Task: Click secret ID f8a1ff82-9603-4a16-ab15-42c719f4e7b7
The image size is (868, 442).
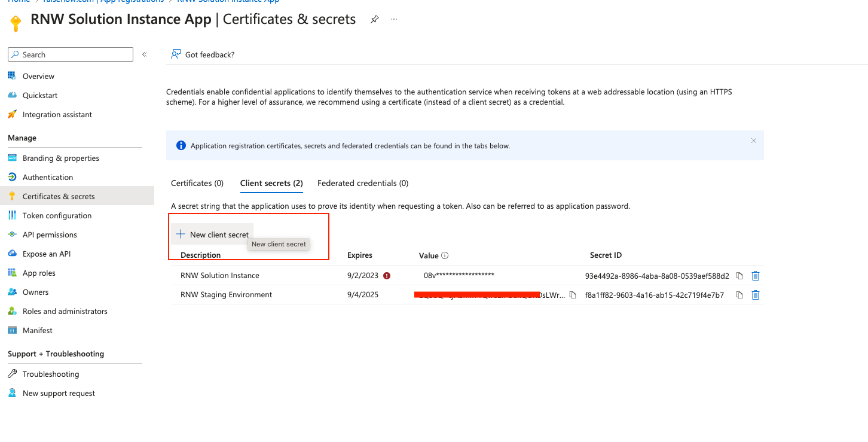Action: (655, 295)
